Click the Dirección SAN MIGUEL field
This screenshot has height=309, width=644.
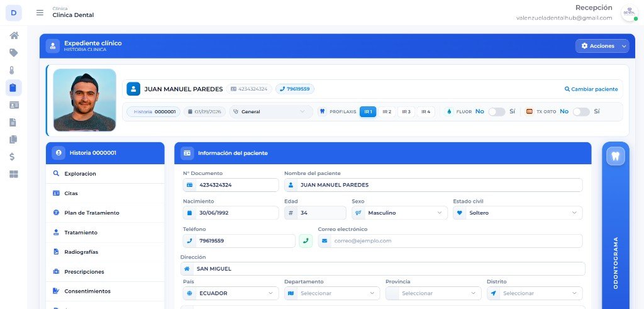[x=383, y=269]
